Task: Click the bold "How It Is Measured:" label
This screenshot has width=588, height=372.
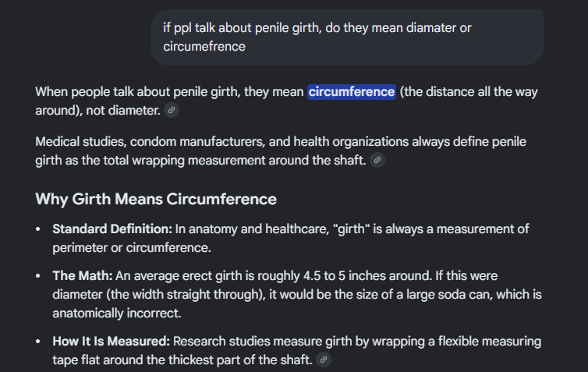Action: pyautogui.click(x=111, y=342)
